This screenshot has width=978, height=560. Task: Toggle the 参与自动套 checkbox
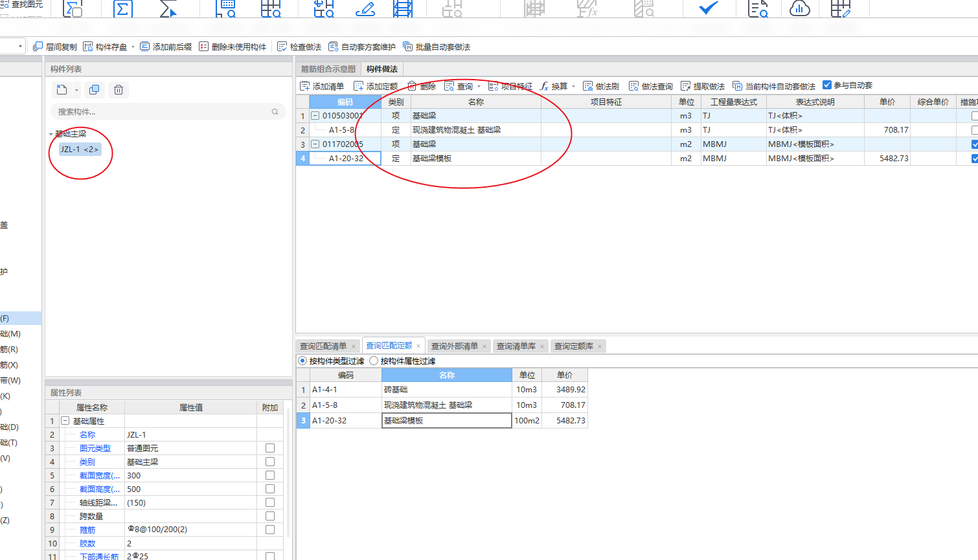827,85
